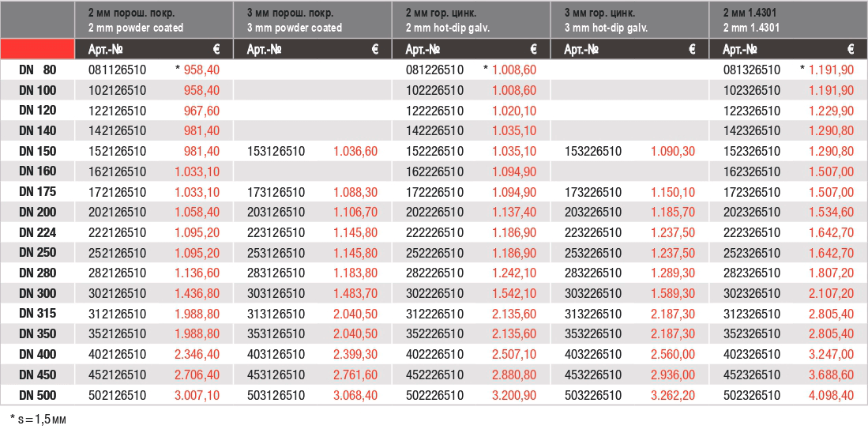Viewport: 868px width, 433px height.
Task: Click the red header cell above DN rows
Action: [38, 49]
